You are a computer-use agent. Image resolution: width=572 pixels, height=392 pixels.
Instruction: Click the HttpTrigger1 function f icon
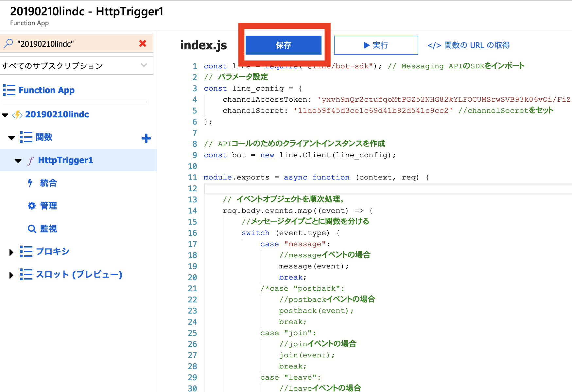[x=30, y=161]
